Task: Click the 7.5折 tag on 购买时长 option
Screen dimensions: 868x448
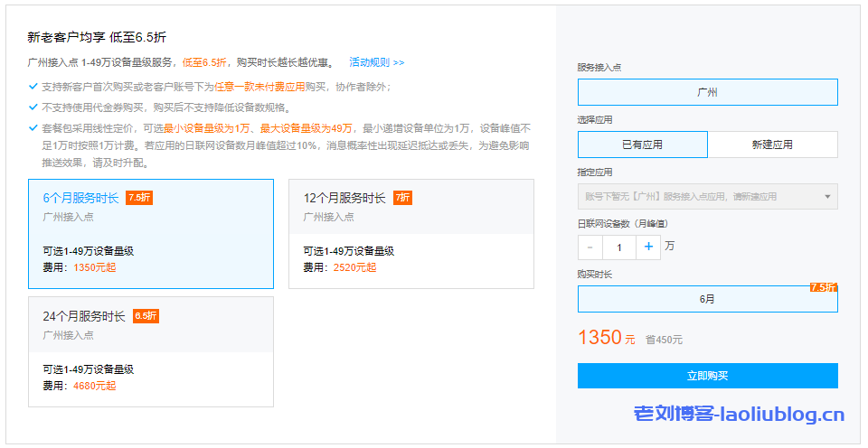Action: click(x=823, y=287)
